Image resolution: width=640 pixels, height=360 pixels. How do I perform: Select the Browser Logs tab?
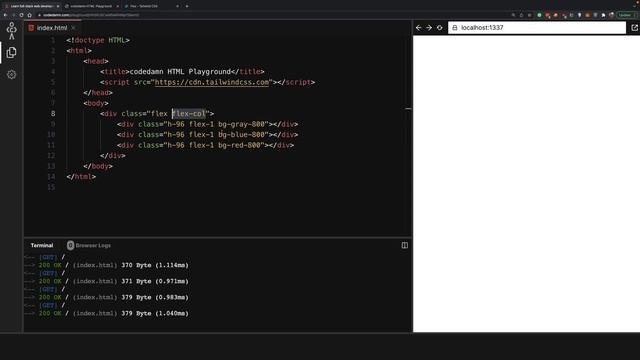click(x=93, y=245)
